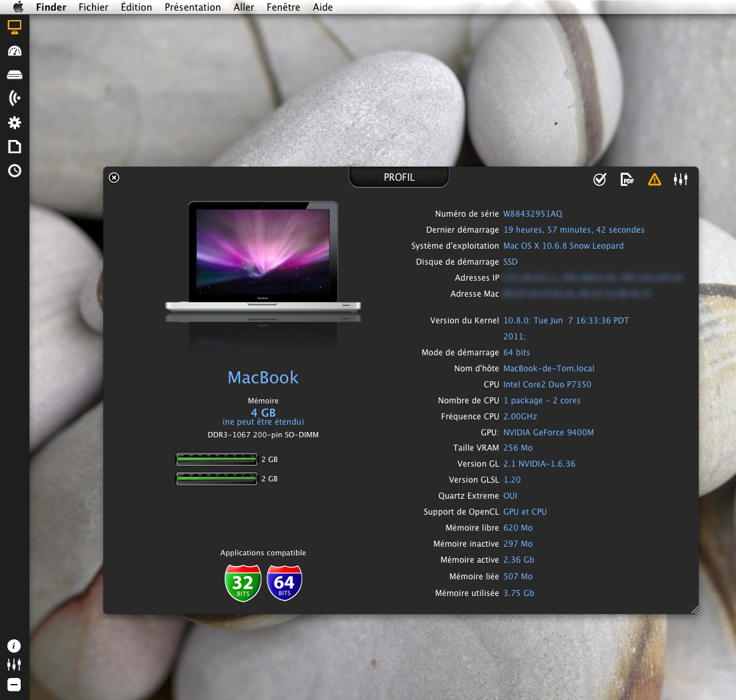
Task: Click NVIDIA GeForce 9400M value
Action: pos(549,432)
